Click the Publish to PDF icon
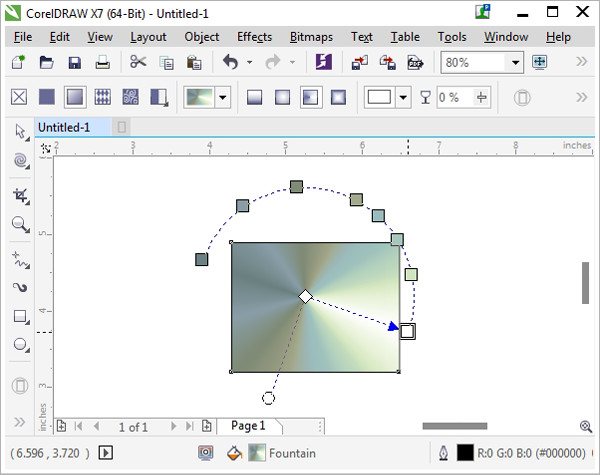The height and width of the screenshot is (475, 600). 416,62
